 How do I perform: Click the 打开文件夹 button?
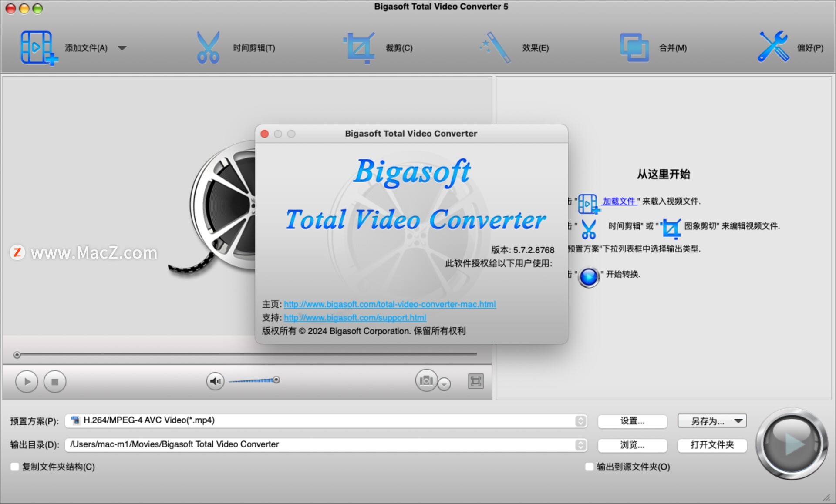tap(712, 445)
